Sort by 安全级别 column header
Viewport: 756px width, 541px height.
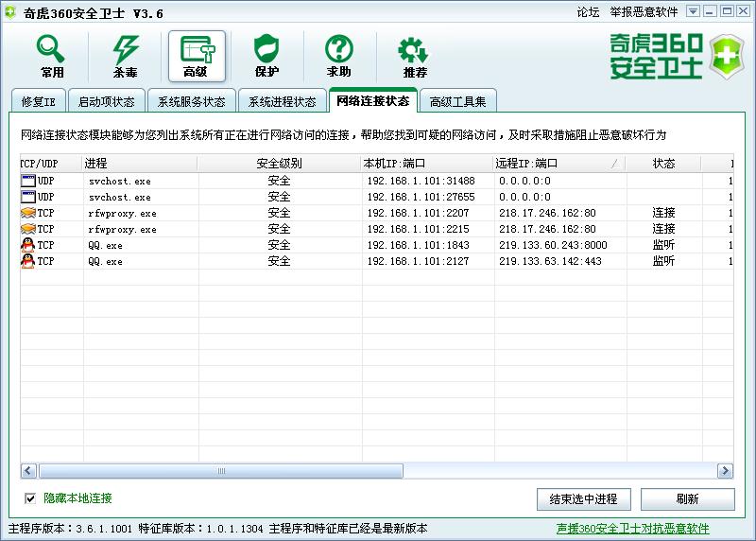click(x=279, y=164)
